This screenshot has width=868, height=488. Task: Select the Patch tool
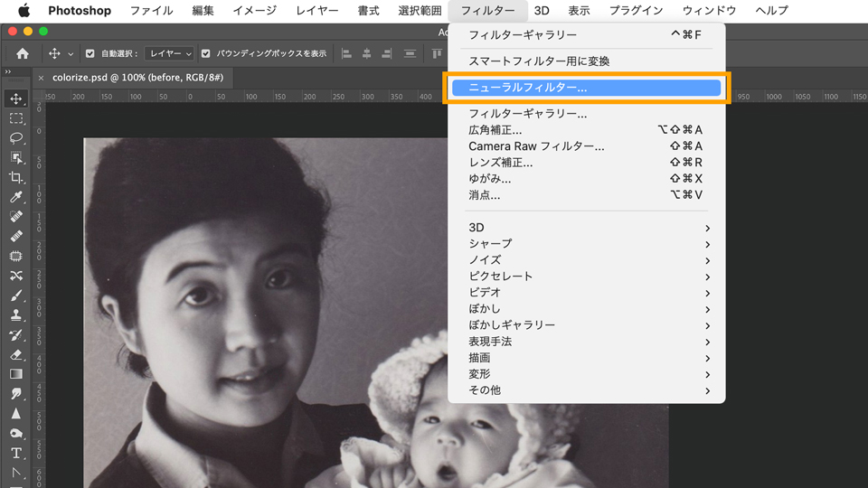16,256
